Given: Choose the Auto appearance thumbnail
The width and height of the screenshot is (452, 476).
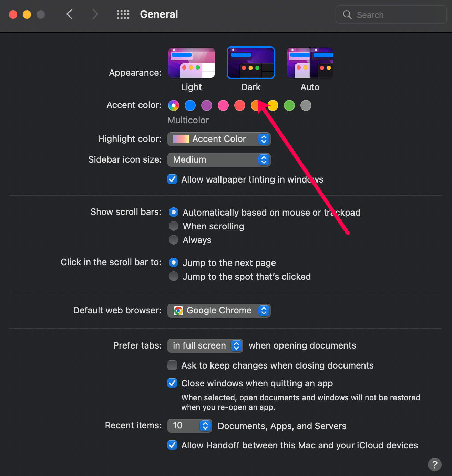Looking at the screenshot, I should click(x=310, y=63).
